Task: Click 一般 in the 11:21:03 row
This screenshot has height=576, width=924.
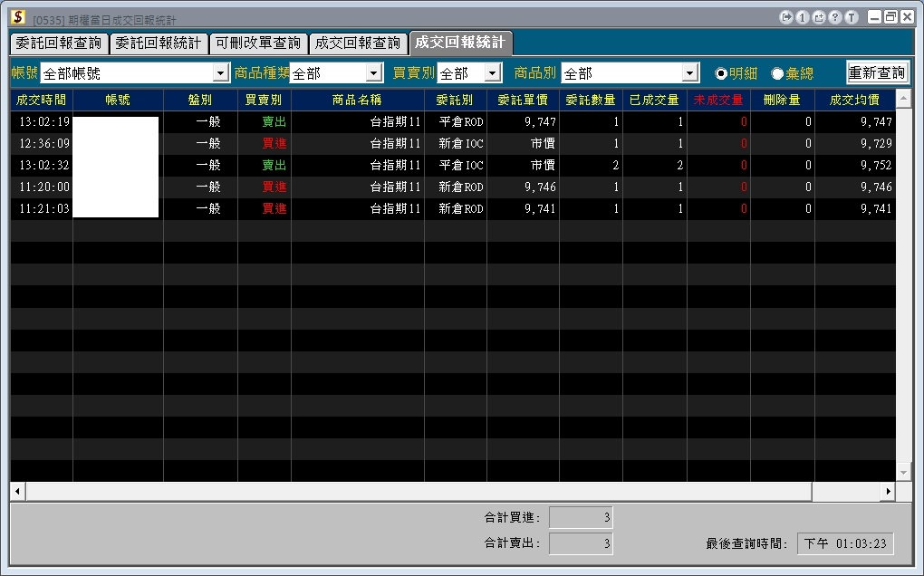Action: (208, 209)
